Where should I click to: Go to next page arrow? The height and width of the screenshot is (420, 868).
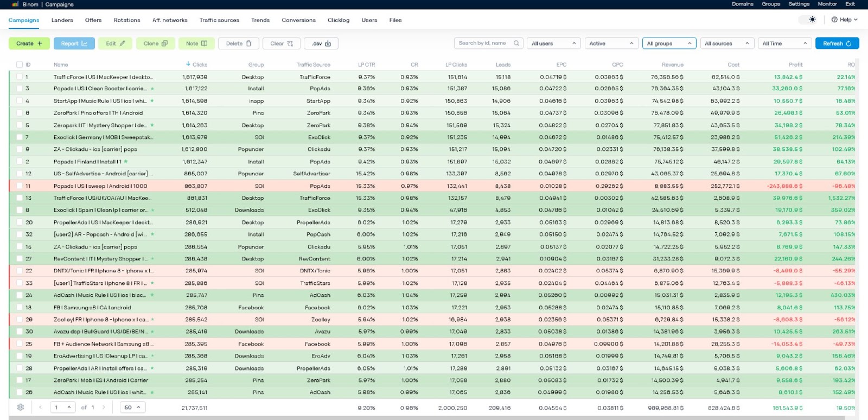pos(104,408)
